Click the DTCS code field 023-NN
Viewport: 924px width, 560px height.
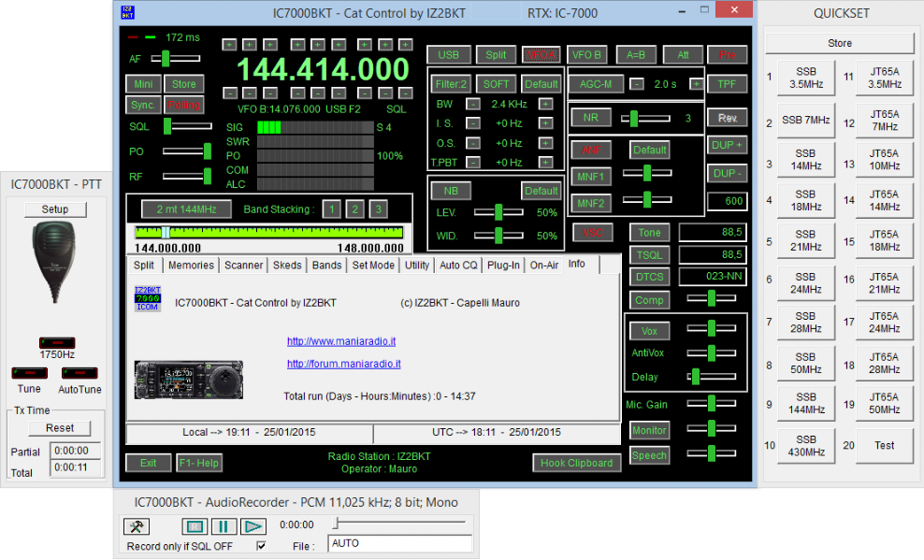point(713,276)
